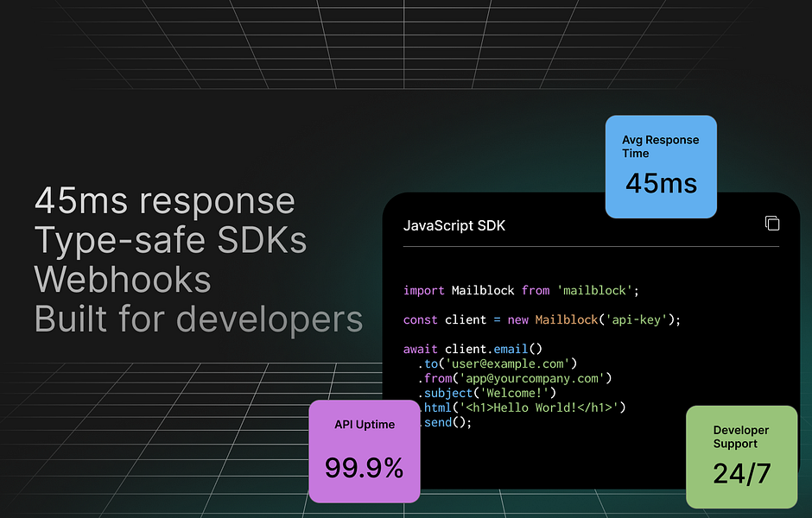This screenshot has height=518, width=812.
Task: Click the '24/7' value in green card
Action: pyautogui.click(x=741, y=473)
